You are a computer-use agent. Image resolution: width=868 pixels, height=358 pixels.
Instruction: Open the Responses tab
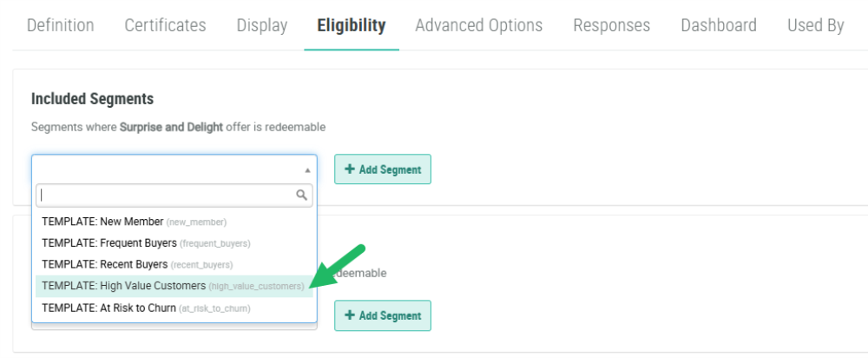click(x=611, y=25)
